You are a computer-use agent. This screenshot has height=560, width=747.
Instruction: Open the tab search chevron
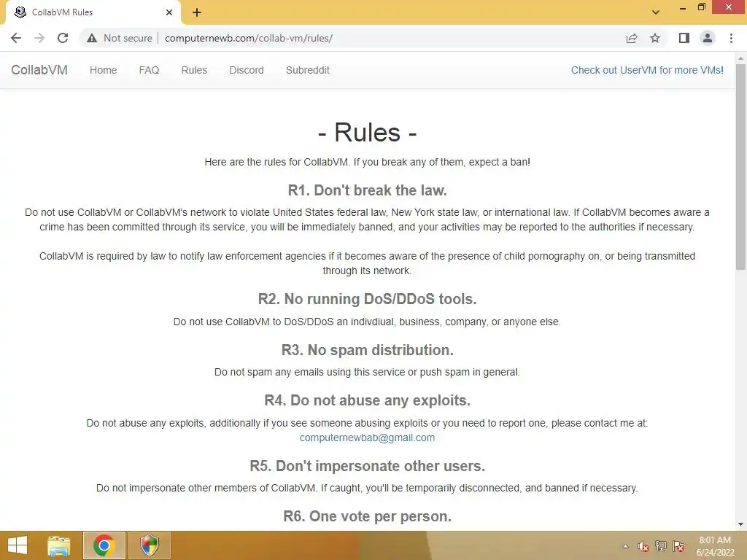click(656, 12)
